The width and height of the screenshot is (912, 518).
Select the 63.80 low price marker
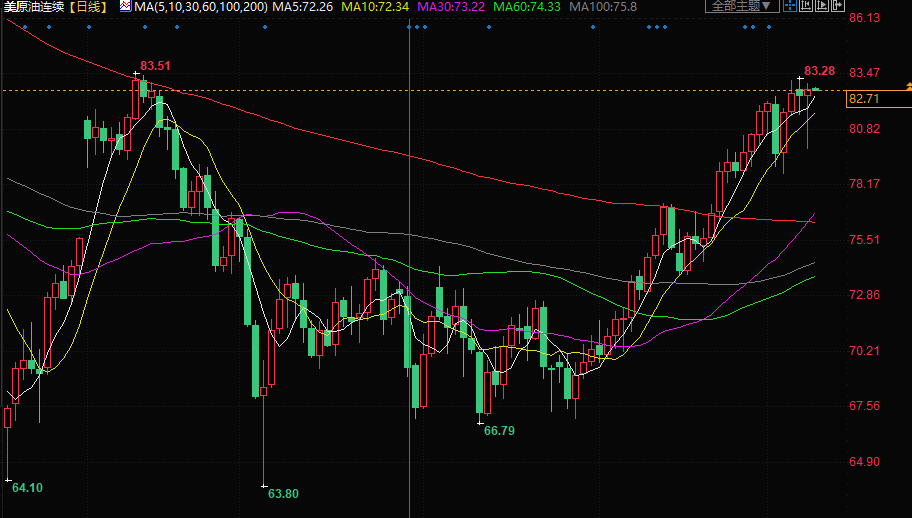point(284,493)
